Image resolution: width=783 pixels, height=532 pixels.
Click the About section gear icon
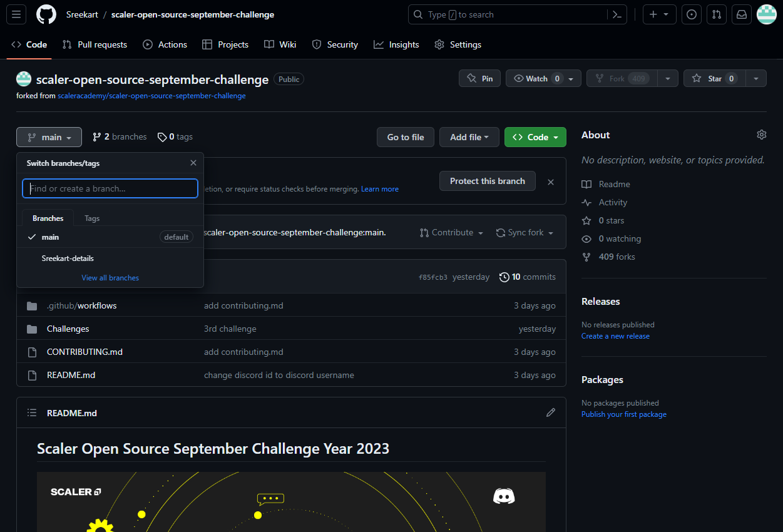761,134
